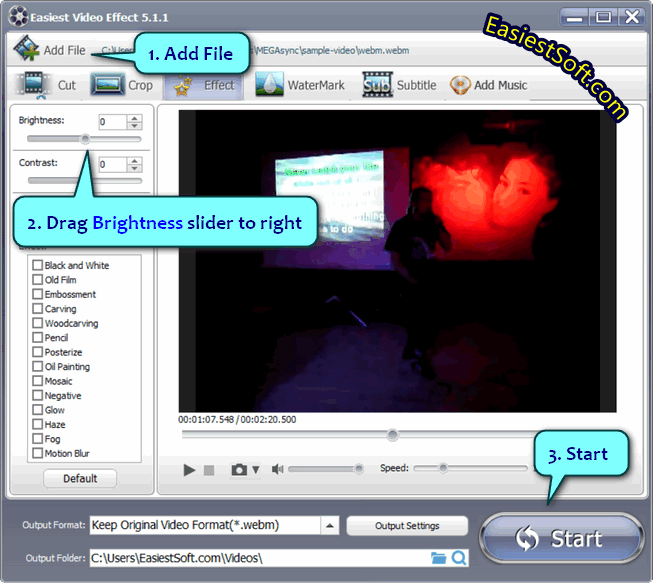The height and width of the screenshot is (583, 653).
Task: Open Output Settings
Action: [407, 526]
